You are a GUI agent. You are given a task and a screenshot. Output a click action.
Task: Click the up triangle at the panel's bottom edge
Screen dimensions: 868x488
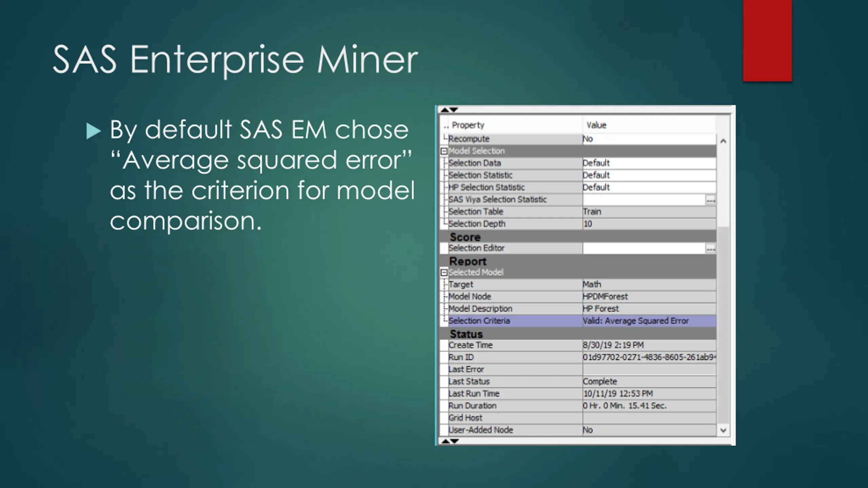(x=445, y=441)
